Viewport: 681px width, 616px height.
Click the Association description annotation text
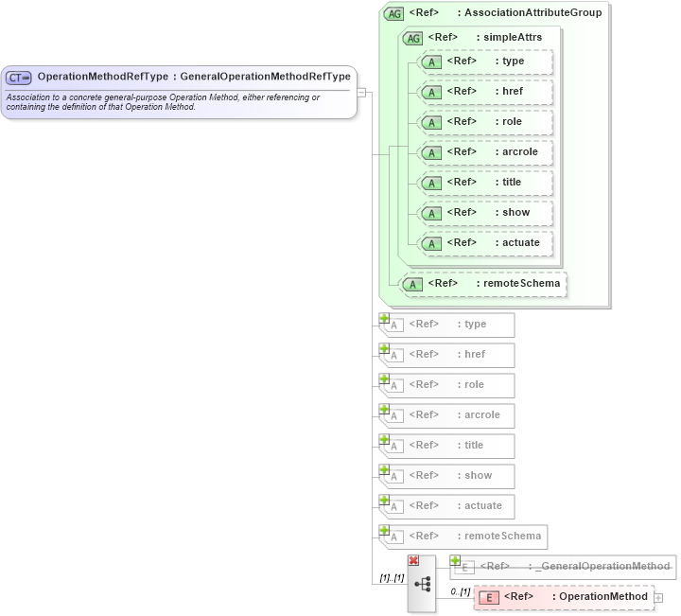coord(163,102)
